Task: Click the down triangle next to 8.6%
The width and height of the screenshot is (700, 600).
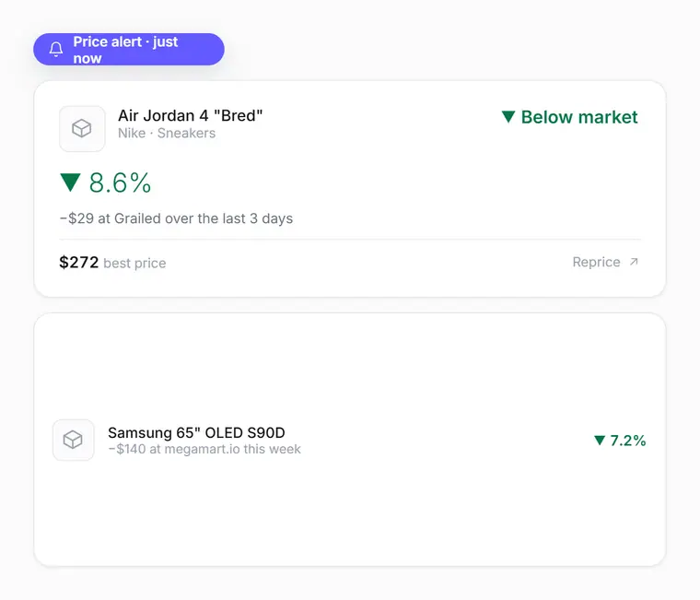Action: pos(70,182)
